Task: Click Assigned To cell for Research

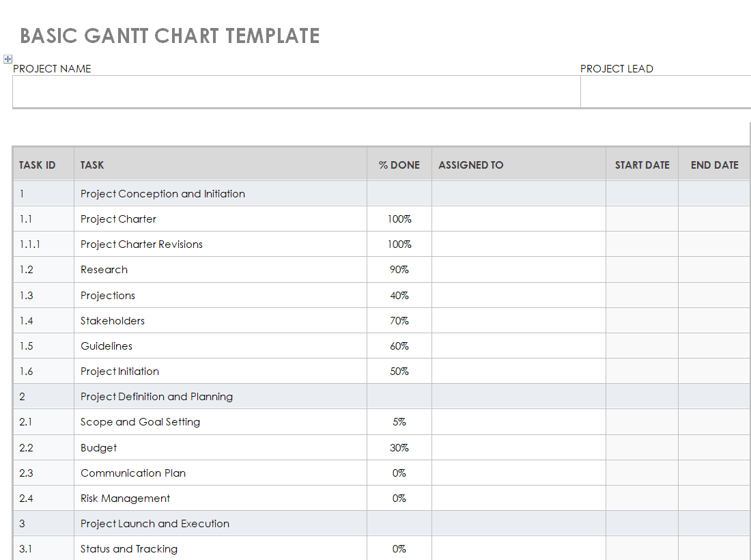Action: coord(519,270)
